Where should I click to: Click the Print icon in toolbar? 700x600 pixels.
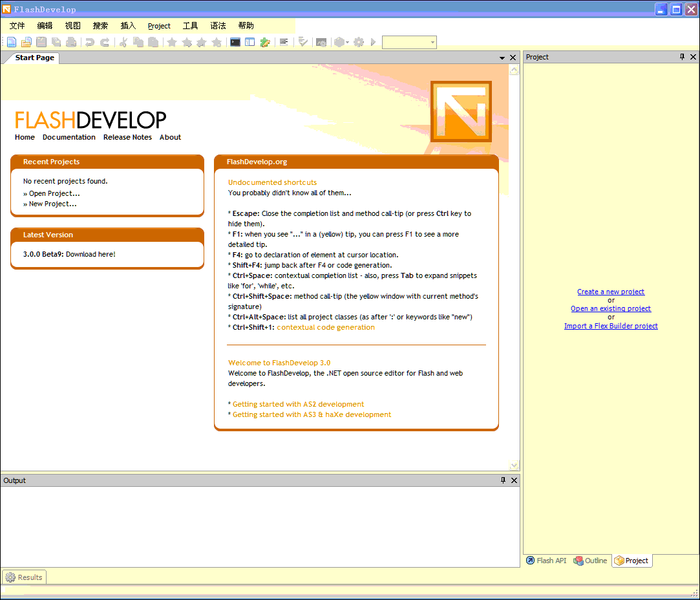[71, 42]
